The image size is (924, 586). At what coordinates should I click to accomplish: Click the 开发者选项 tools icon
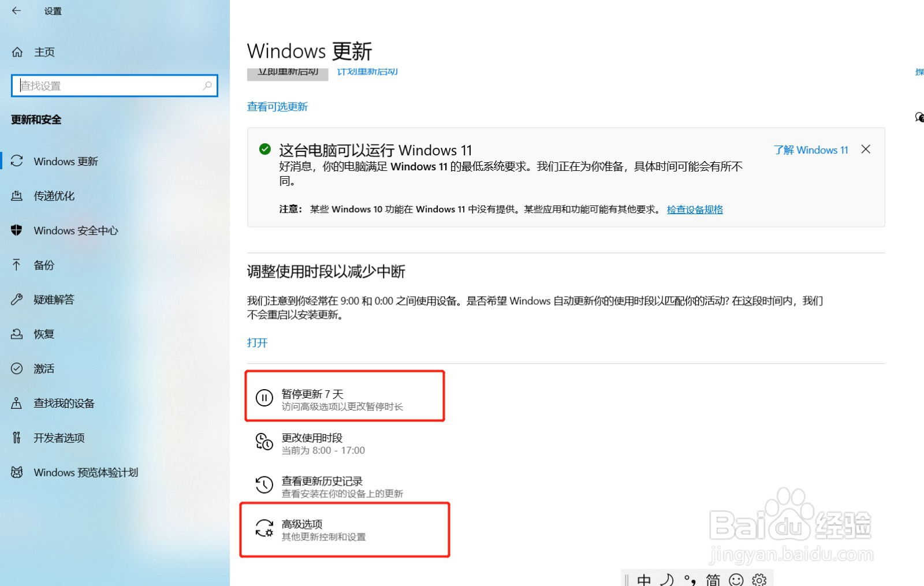[17, 438]
